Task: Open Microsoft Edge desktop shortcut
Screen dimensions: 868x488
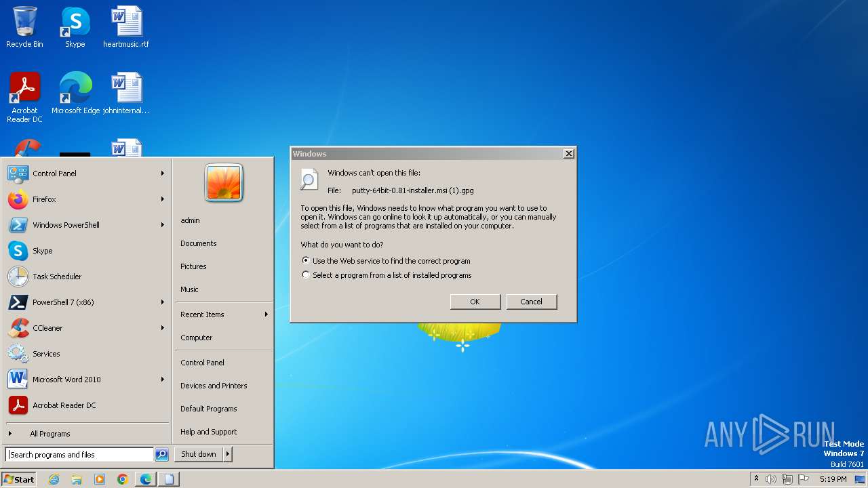Action: click(75, 93)
